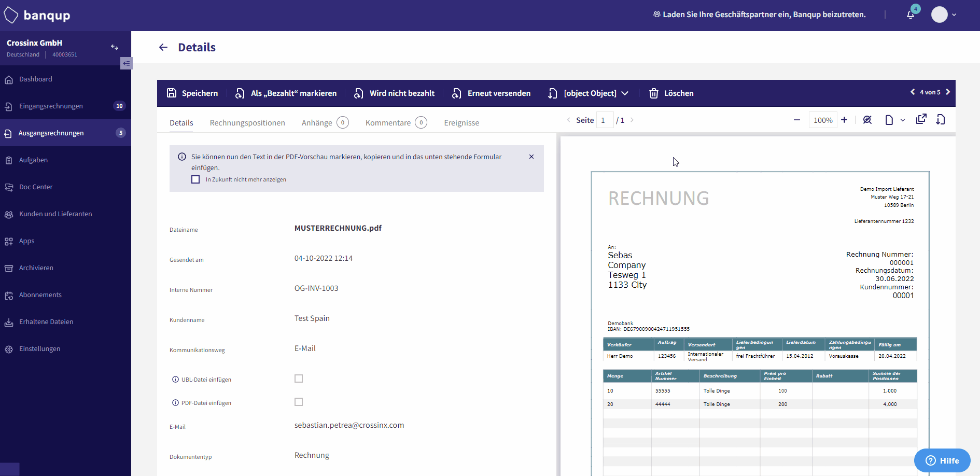Select the Details tab
The image size is (980, 476).
point(181,123)
